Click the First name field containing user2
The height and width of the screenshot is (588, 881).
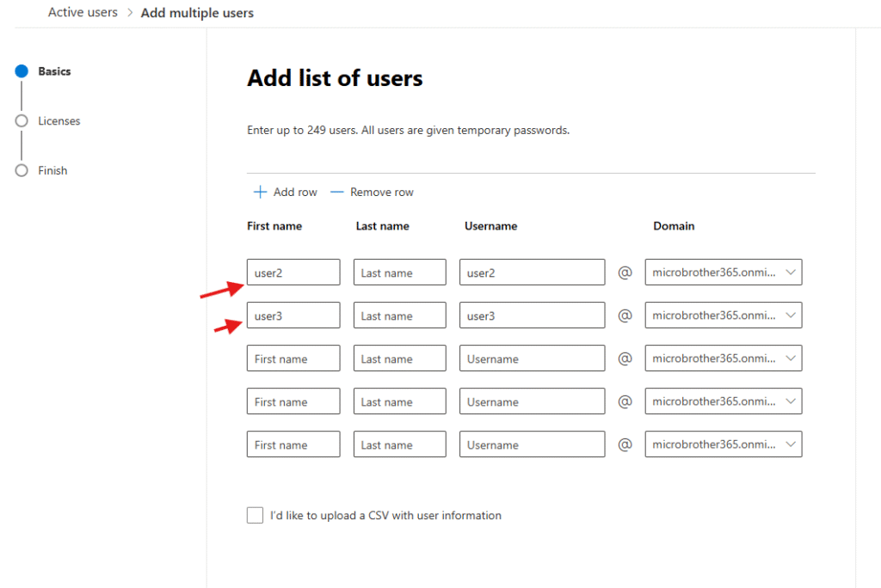(x=293, y=273)
